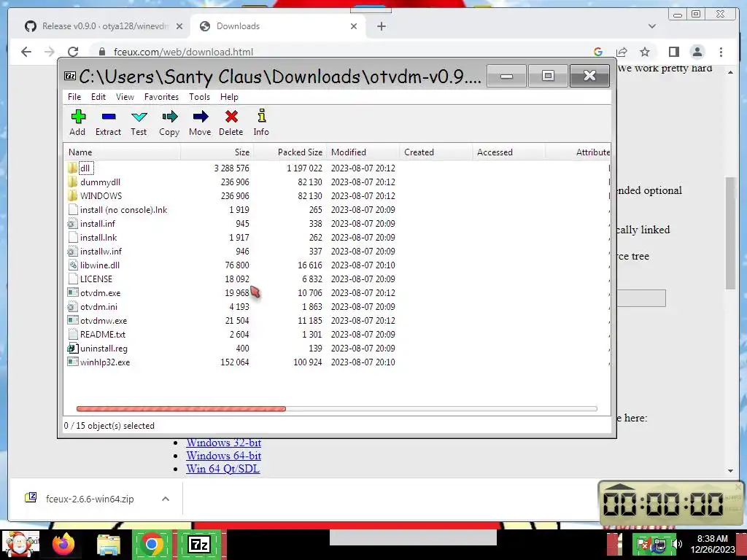
Task: Click the scroll-down arrow of the page
Action: point(731,470)
